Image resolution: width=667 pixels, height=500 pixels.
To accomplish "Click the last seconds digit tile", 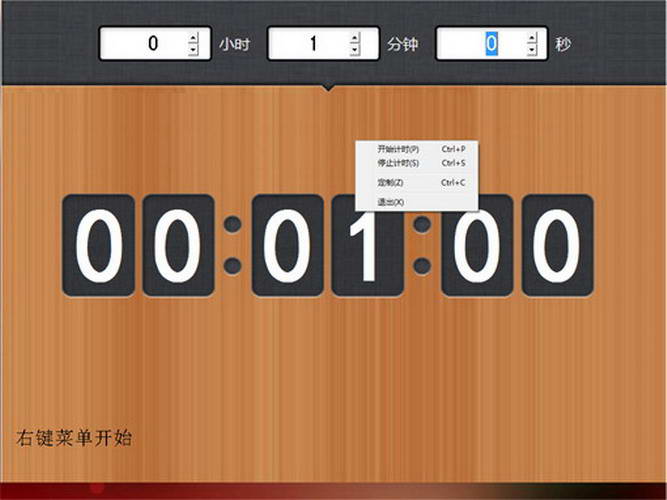I will 557,245.
